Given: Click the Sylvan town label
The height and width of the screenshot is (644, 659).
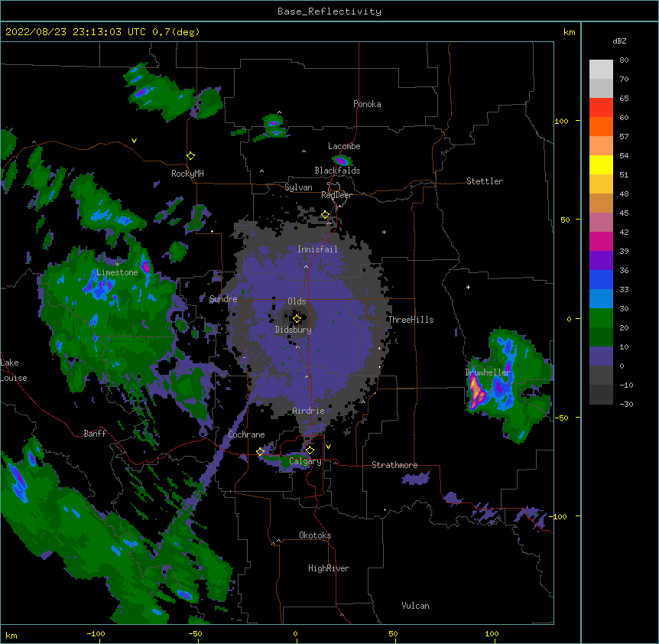Looking at the screenshot, I should point(298,187).
